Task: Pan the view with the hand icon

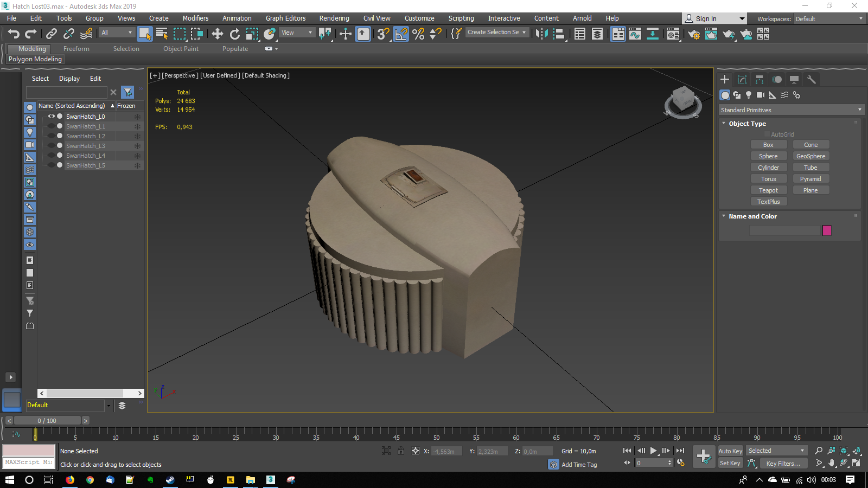Action: [x=832, y=463]
